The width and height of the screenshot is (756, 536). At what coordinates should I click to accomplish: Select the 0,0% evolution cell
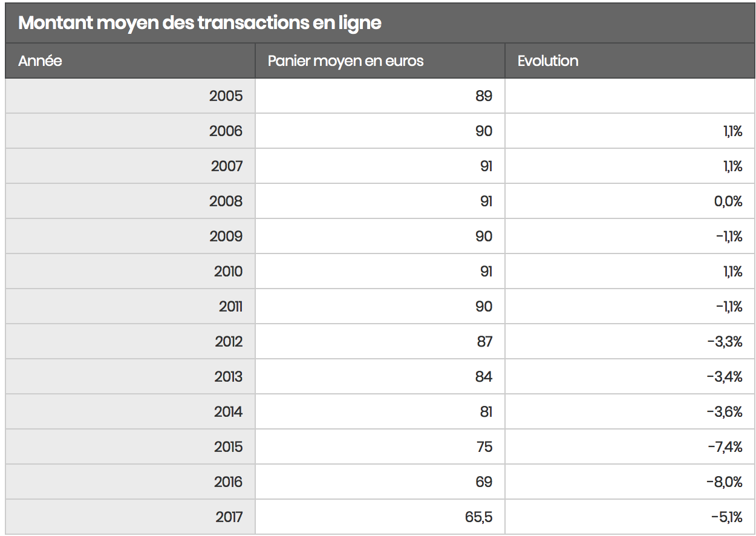coord(630,201)
